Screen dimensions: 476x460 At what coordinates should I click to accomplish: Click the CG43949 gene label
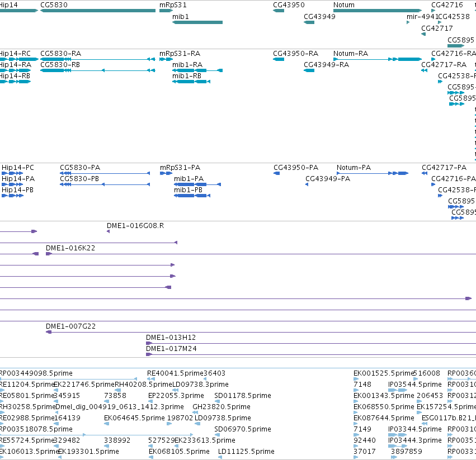pos(319,16)
